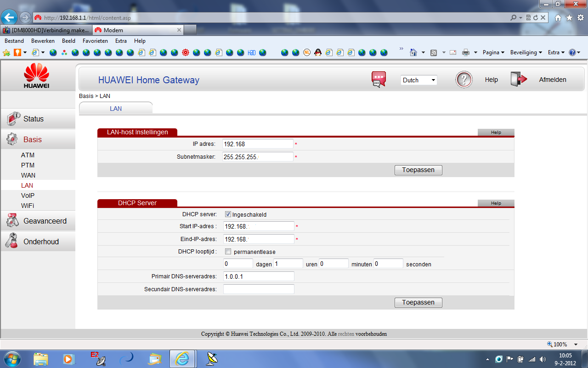This screenshot has height=368, width=588.
Task: Open address bar search dropdown arrow
Action: pyautogui.click(x=520, y=17)
